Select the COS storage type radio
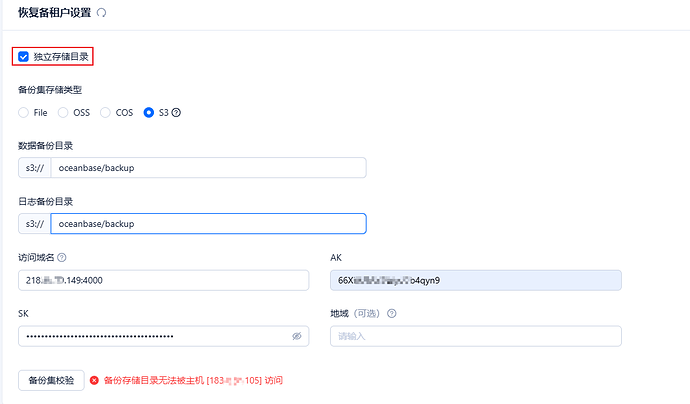This screenshot has width=690, height=404. pos(105,113)
